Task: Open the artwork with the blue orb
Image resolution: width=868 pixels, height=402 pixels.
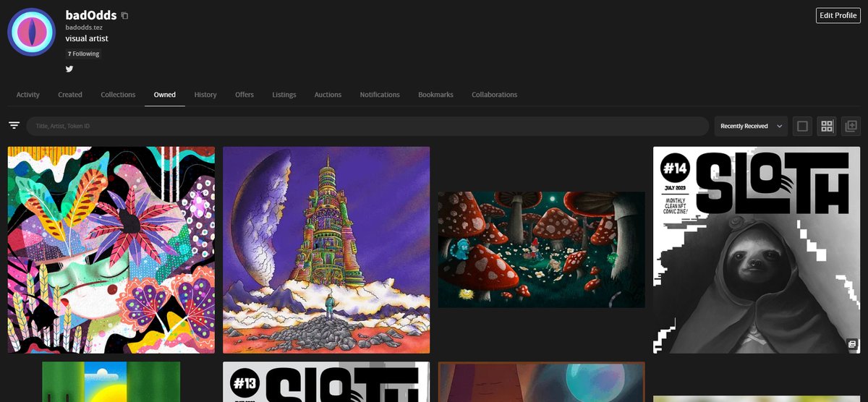Action: click(541, 382)
